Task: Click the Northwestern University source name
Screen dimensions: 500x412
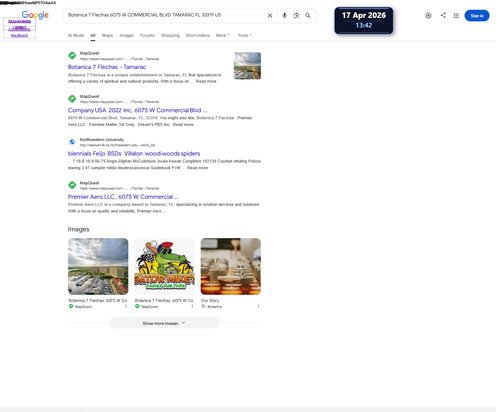Action: pos(102,140)
